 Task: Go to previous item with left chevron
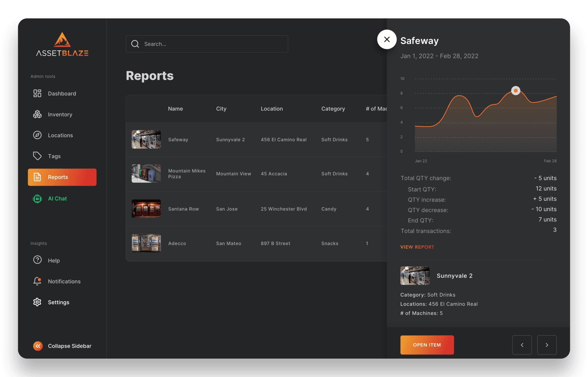click(522, 345)
